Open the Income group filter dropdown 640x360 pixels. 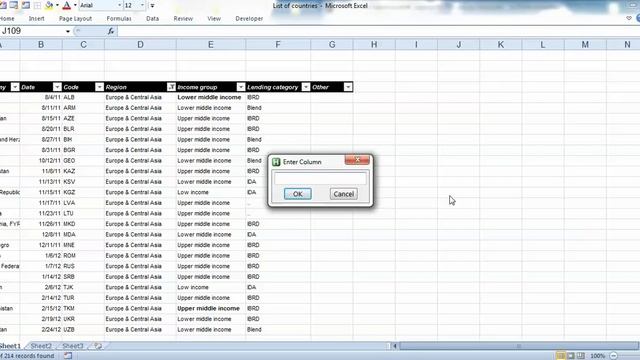pyautogui.click(x=241, y=87)
